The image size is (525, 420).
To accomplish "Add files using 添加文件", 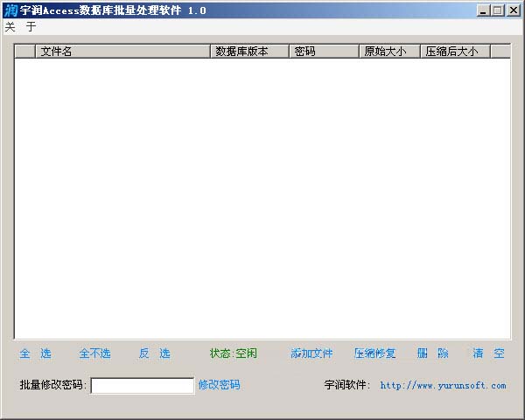I will (x=311, y=353).
